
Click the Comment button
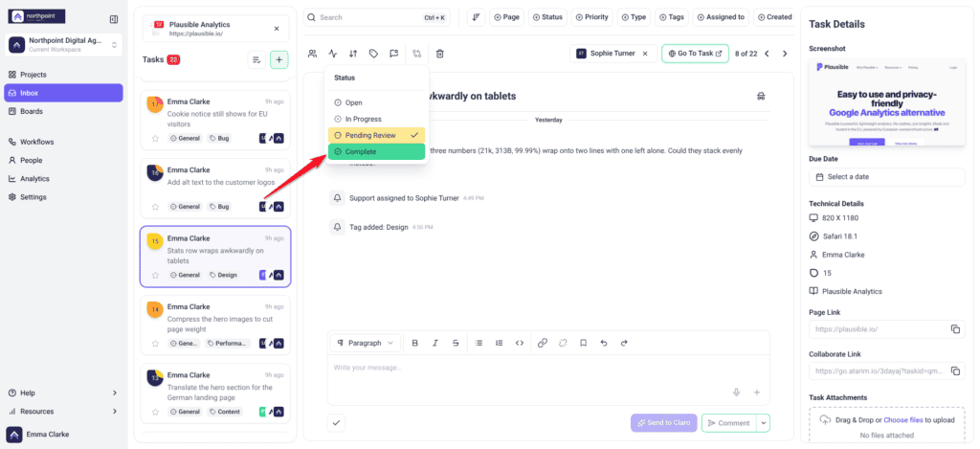728,423
